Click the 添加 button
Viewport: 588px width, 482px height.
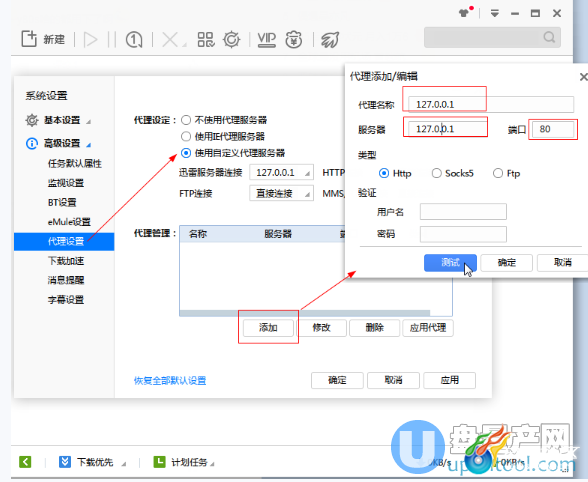268,328
